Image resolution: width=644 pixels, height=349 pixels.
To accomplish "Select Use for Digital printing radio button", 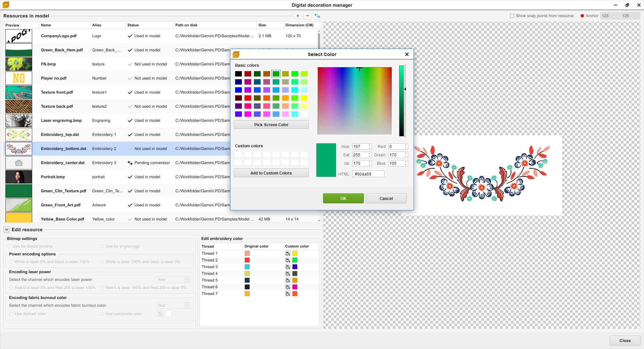I will tap(9, 246).
